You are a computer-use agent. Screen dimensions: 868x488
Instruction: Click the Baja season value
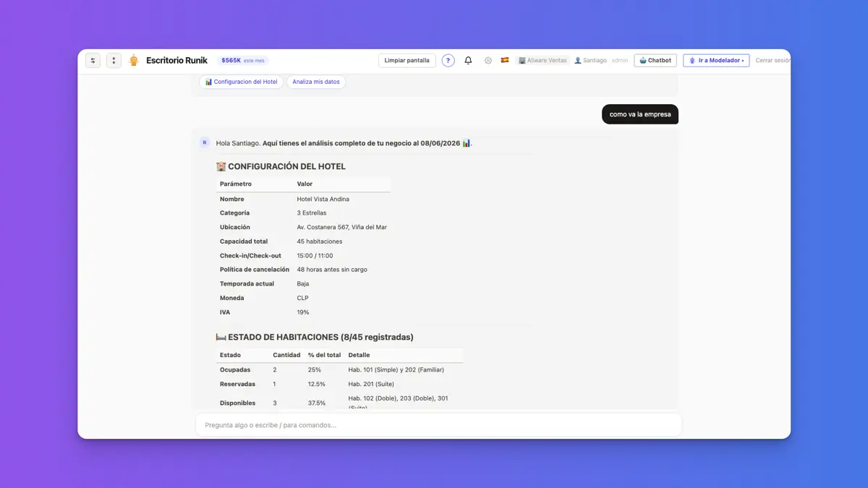click(304, 284)
